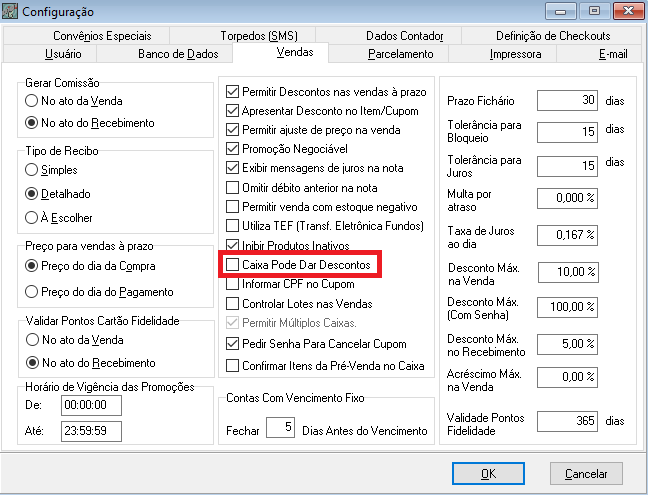Click the promotion end time Até field
The height and width of the screenshot is (495, 648).
pos(91,431)
